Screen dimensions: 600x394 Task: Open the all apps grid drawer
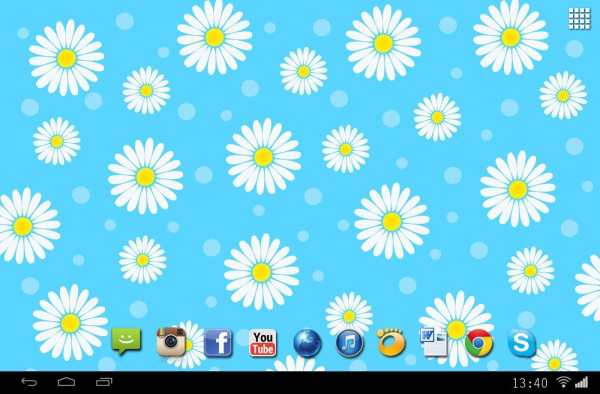click(579, 19)
